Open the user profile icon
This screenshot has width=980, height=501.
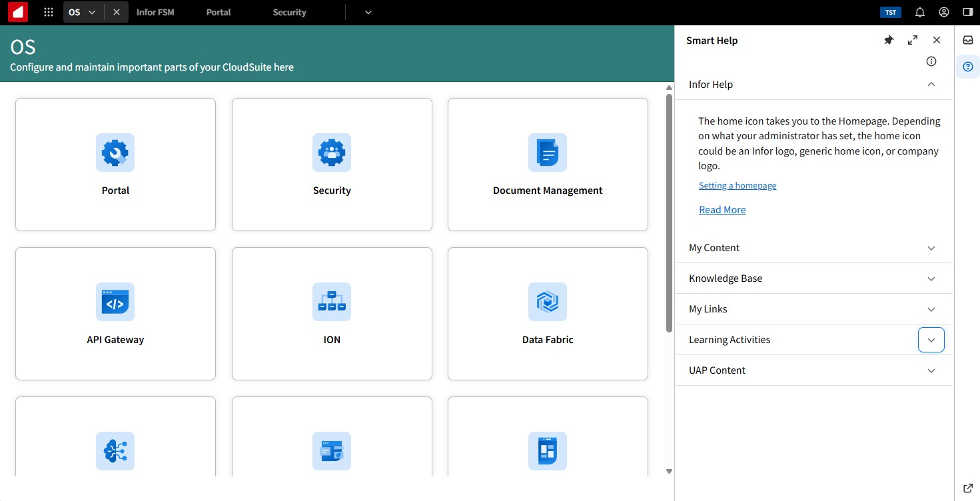point(944,12)
